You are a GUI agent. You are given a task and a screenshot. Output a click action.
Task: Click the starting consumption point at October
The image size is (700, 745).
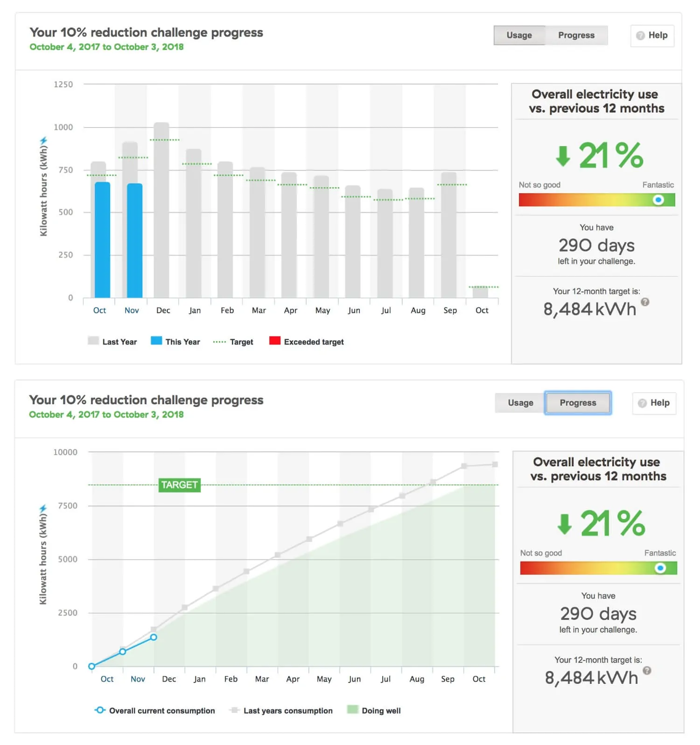92,666
